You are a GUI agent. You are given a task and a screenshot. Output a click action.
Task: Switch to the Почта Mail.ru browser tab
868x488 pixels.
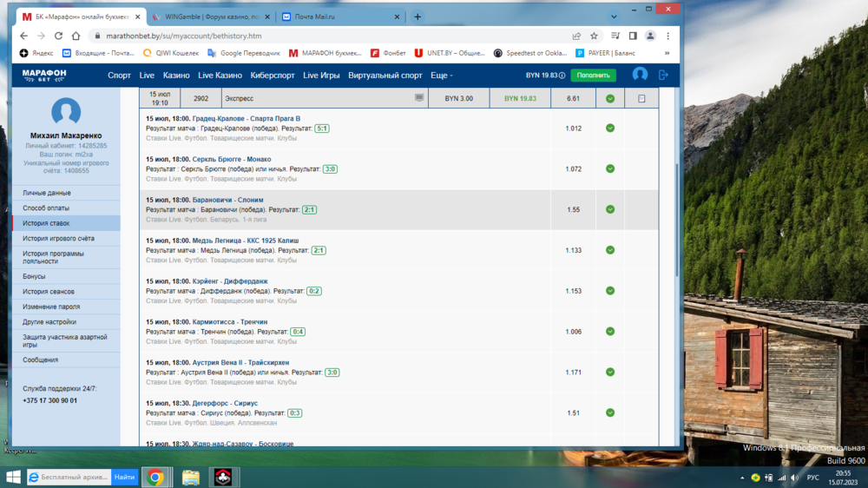tap(341, 16)
